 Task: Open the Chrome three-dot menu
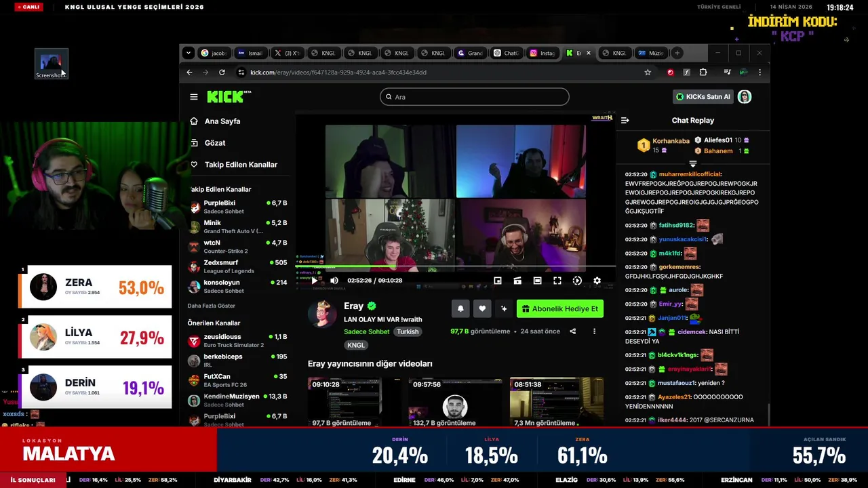(759, 73)
